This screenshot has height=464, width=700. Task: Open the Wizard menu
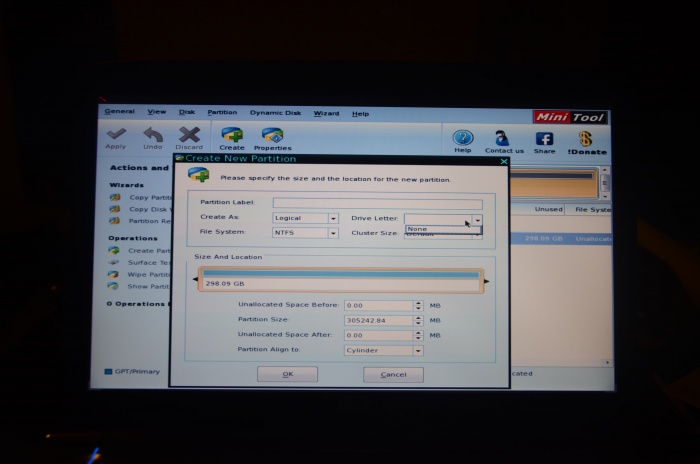(326, 113)
